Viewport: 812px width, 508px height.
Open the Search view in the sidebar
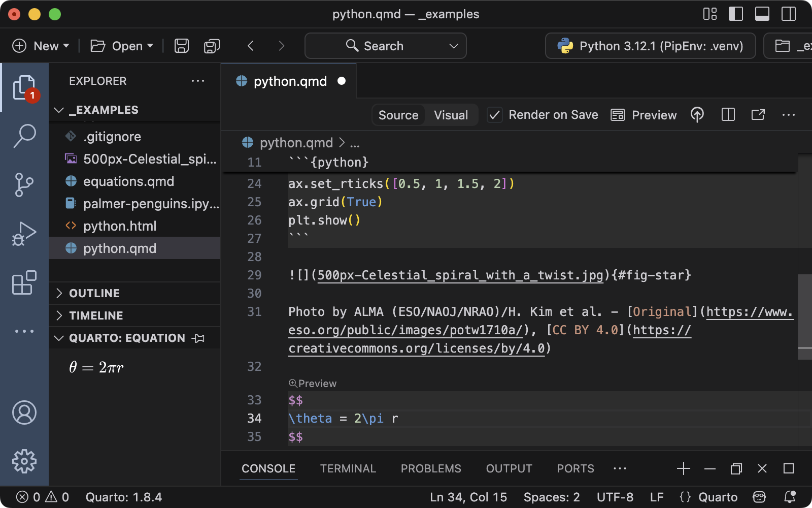pos(24,136)
